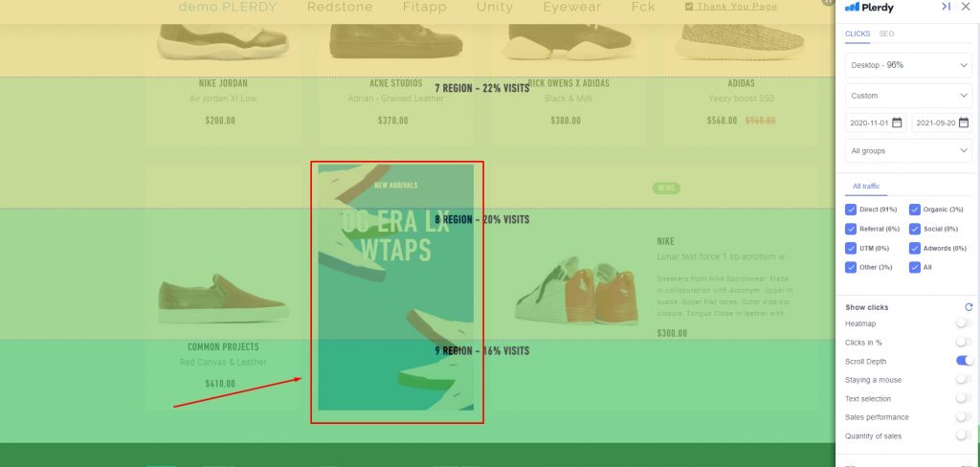Open calendar for end date 2021-09-20
The height and width of the screenshot is (467, 980).
963,122
